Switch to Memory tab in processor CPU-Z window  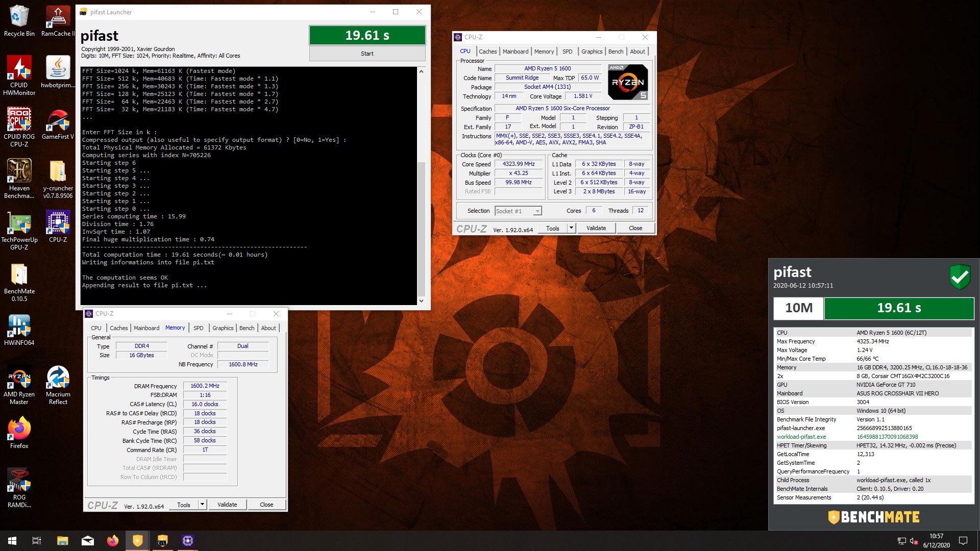click(544, 52)
